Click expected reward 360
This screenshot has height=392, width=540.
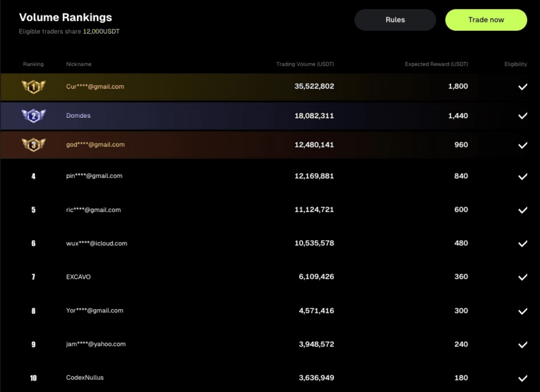click(461, 277)
